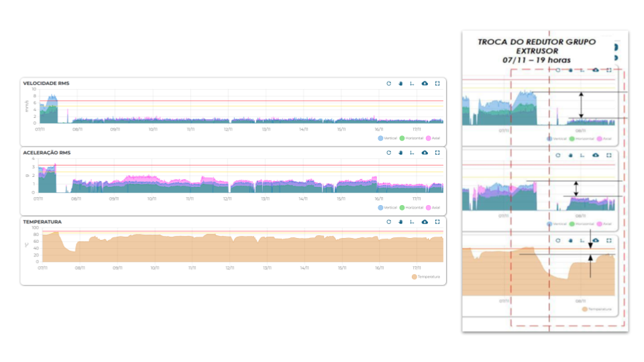Refresh the Aceleração RMS chart
644x362 pixels.
[388, 153]
